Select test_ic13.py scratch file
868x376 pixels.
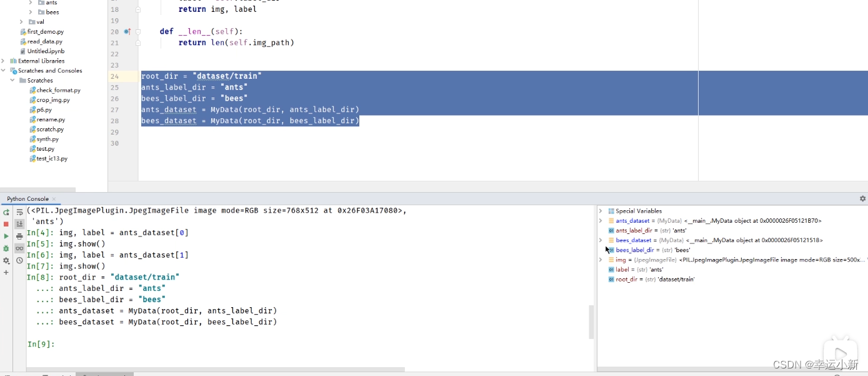coord(48,159)
